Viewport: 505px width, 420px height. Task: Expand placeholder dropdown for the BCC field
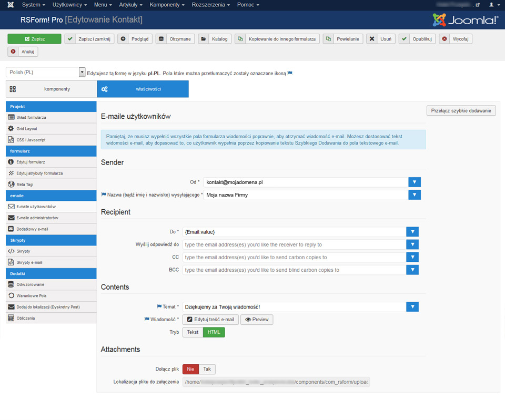(x=412, y=270)
